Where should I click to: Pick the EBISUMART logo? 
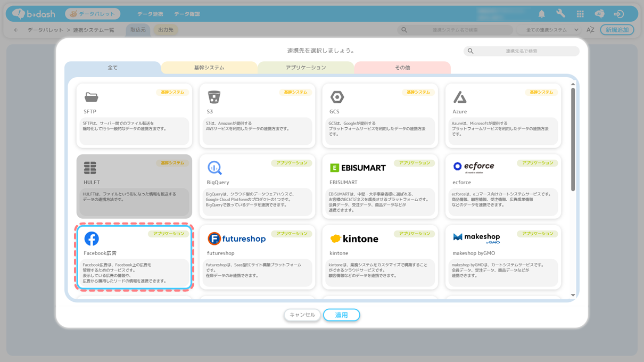(x=358, y=168)
